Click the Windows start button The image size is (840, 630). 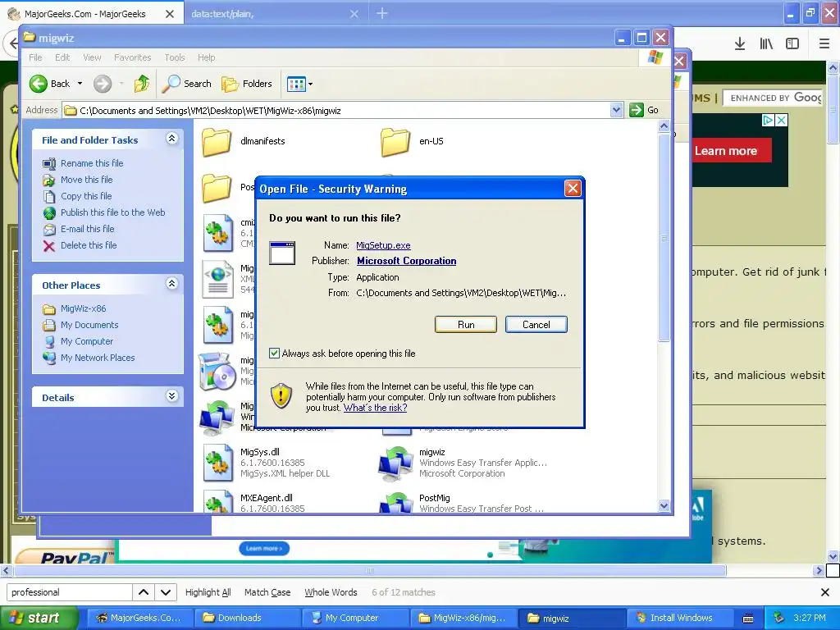38,618
